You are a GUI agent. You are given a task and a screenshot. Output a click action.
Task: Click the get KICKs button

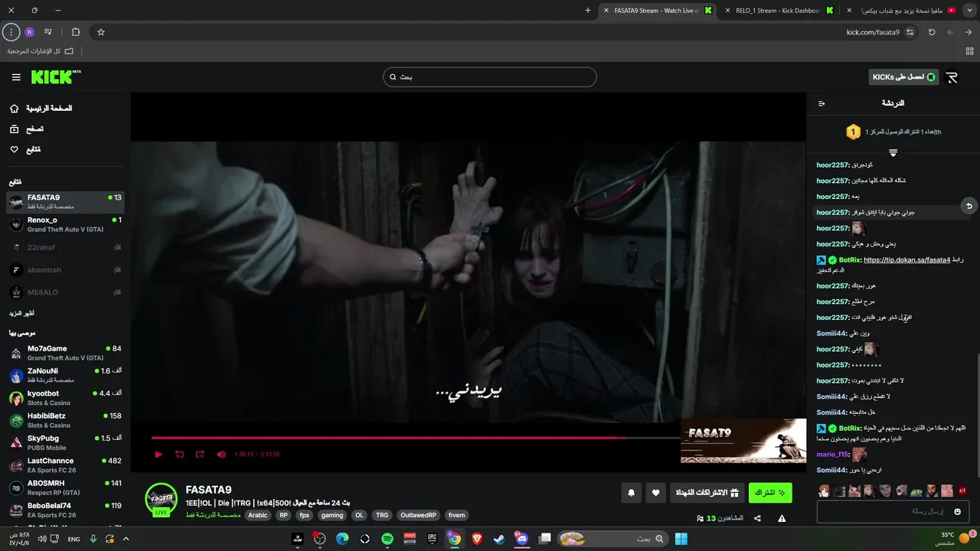pyautogui.click(x=904, y=77)
